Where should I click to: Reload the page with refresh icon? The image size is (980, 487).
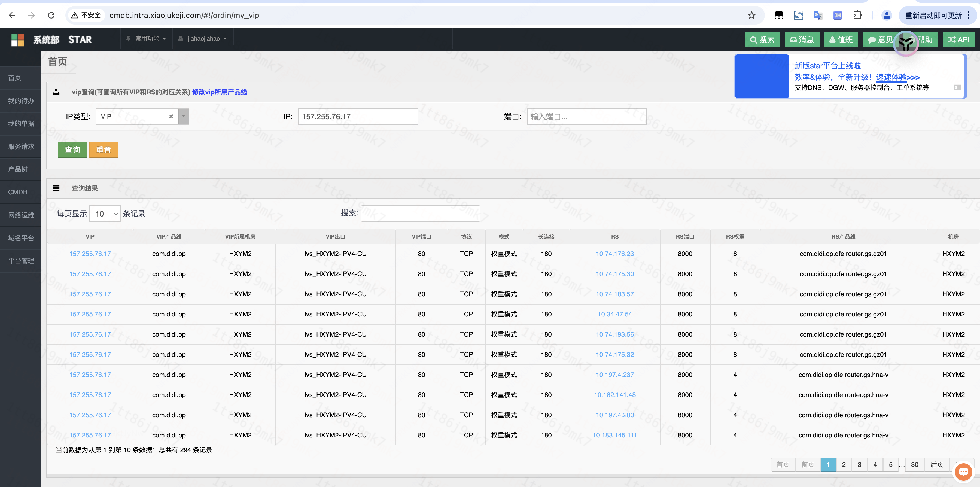tap(51, 15)
